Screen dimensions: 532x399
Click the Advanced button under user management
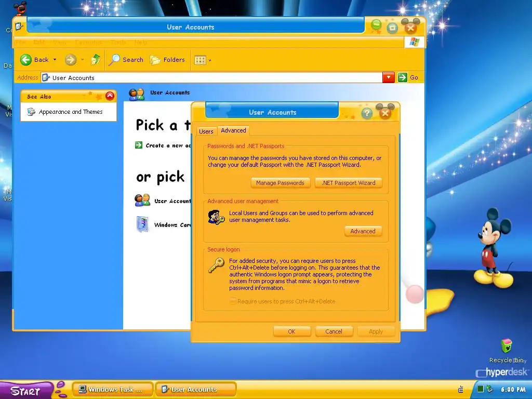tap(363, 231)
